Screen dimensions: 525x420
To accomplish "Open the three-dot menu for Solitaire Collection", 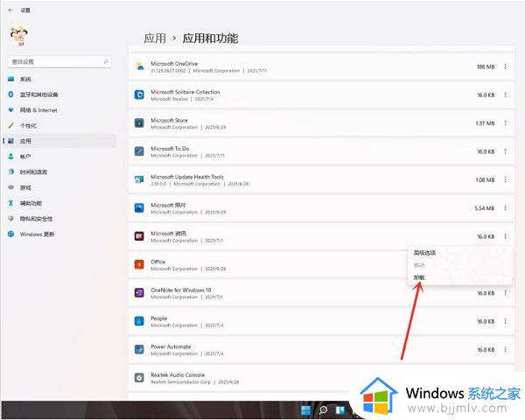I will (505, 94).
